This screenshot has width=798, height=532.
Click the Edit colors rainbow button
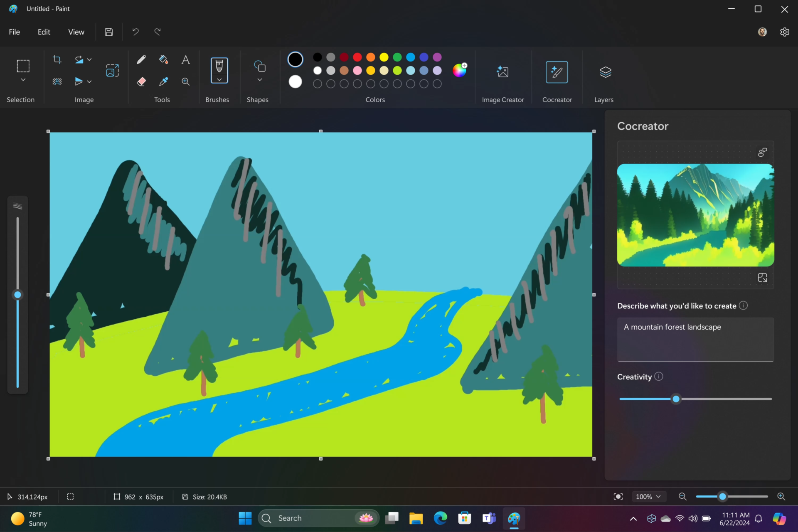459,70
